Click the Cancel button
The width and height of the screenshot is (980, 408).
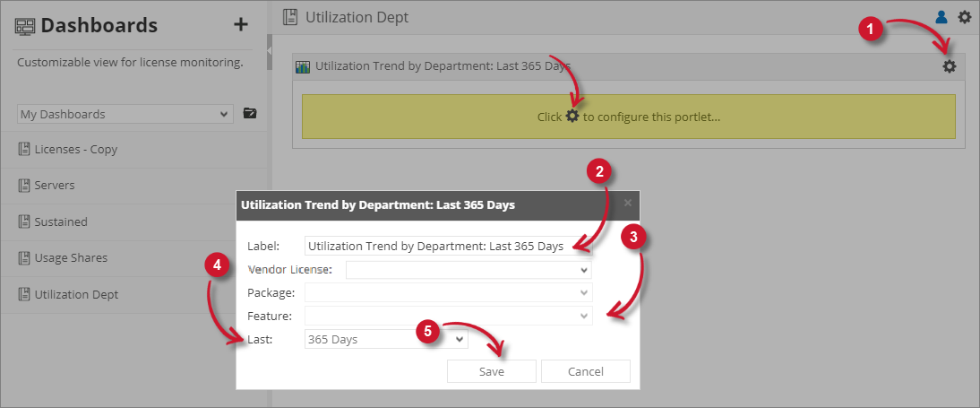point(586,371)
